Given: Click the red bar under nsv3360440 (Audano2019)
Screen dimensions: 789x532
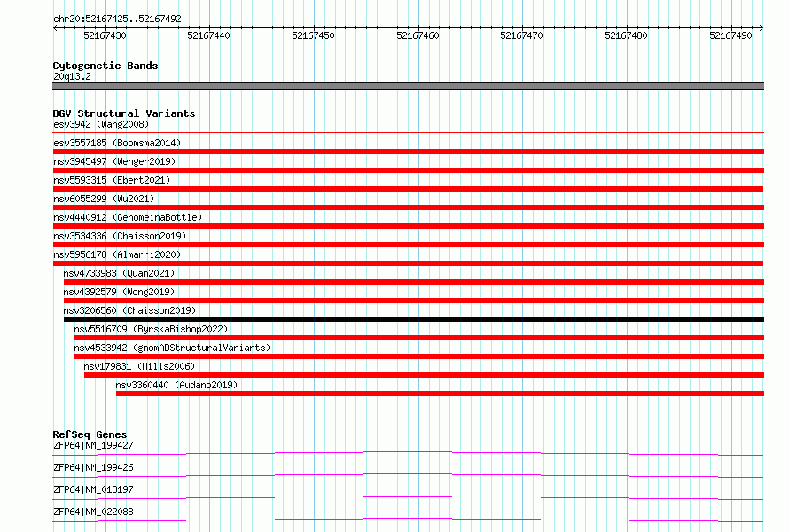Looking at the screenshot, I should (x=440, y=394).
